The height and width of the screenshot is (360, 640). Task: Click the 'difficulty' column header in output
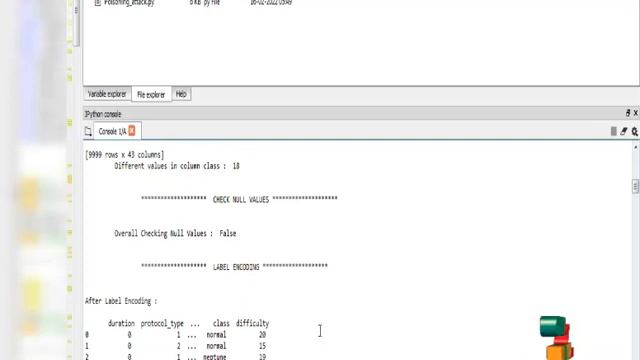(x=252, y=324)
